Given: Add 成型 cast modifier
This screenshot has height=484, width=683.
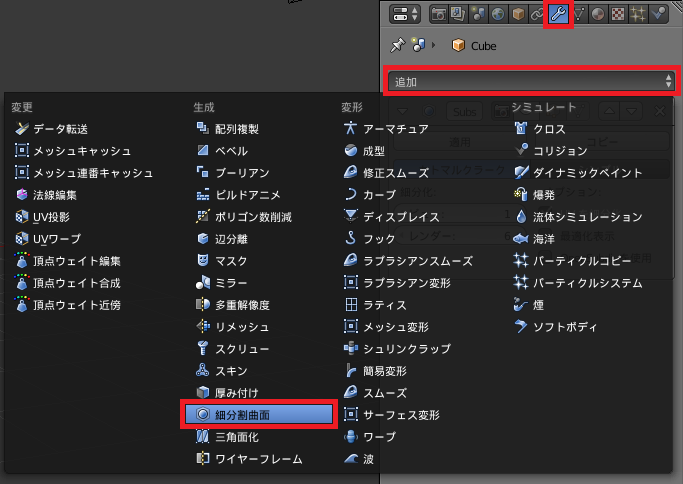Looking at the screenshot, I should click(x=365, y=151).
